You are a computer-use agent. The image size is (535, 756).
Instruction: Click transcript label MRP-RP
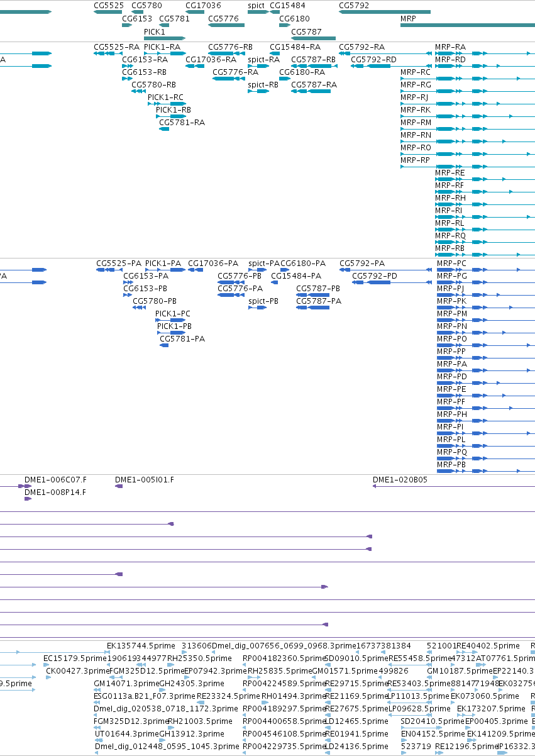coord(415,160)
